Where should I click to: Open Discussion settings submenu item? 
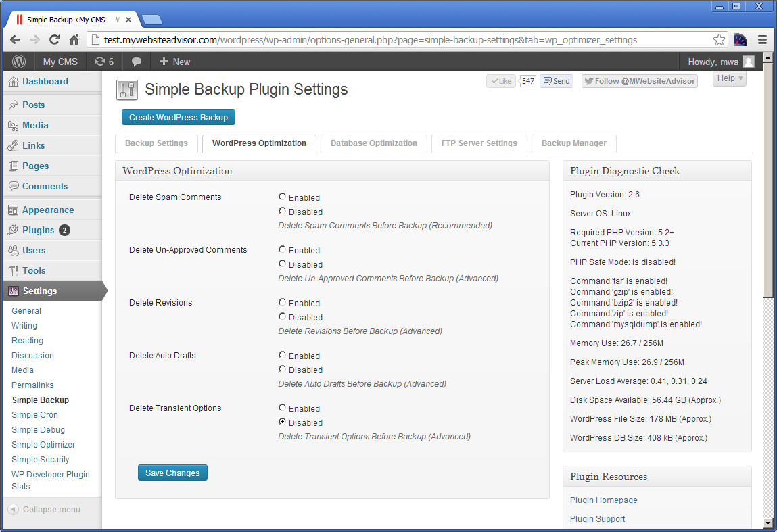coord(32,356)
